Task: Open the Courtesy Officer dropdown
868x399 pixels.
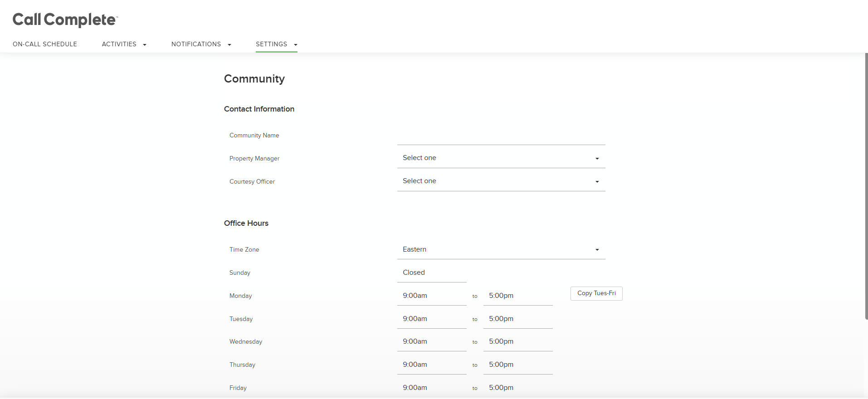Action: pos(501,181)
